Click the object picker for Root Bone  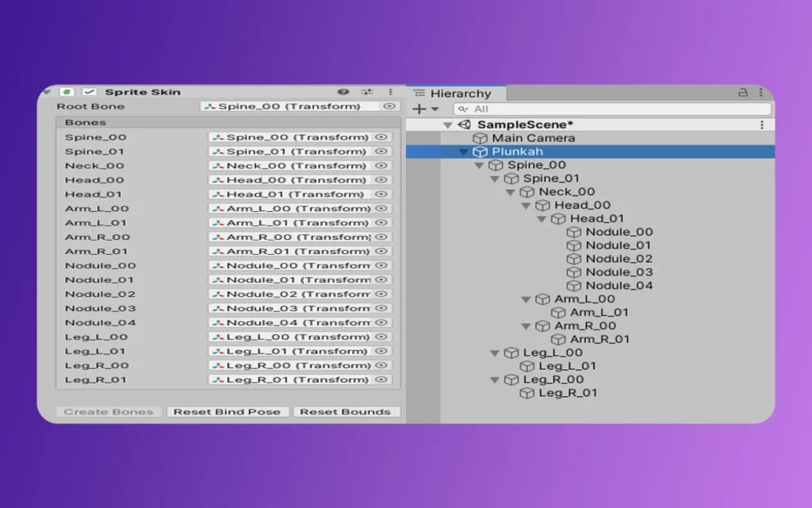coord(389,106)
